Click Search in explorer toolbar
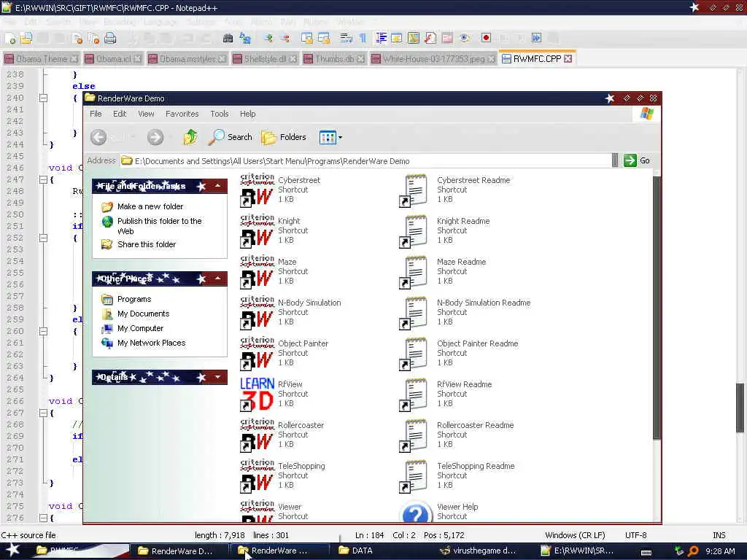 click(230, 137)
